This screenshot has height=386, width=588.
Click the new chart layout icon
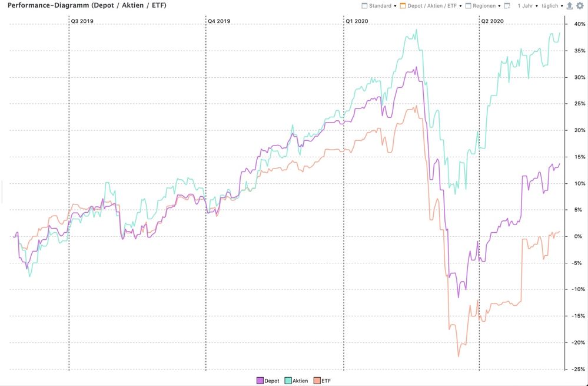507,6
